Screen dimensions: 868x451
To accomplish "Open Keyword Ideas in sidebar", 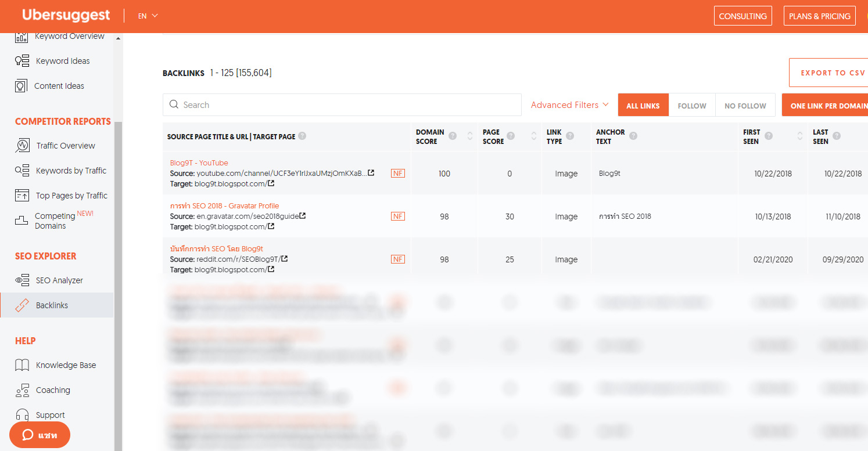I will (63, 61).
